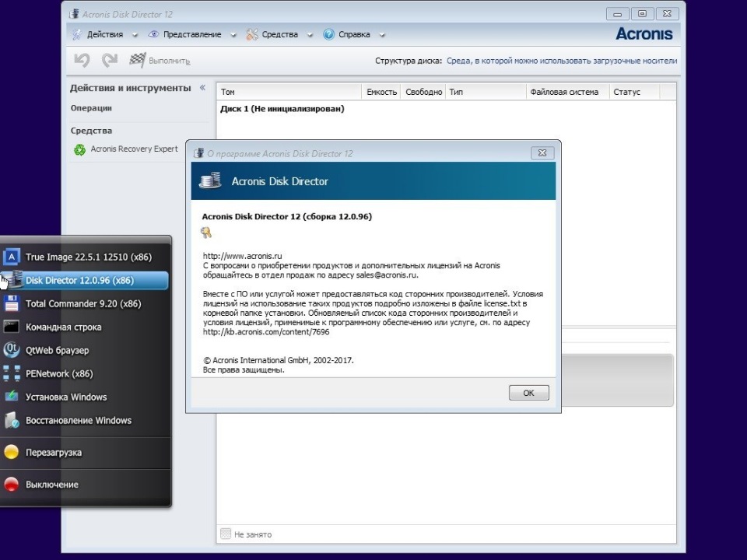
Task: Open the Средства menu
Action: [x=279, y=34]
